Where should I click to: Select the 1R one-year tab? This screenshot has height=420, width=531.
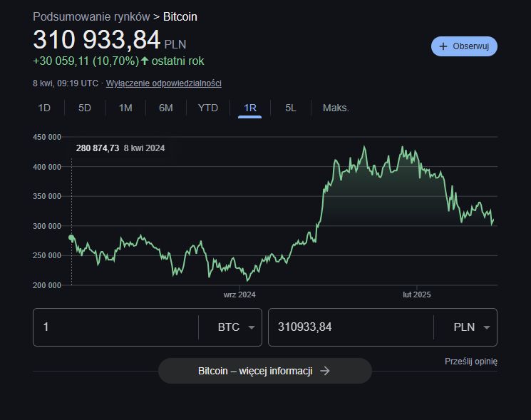(x=250, y=108)
